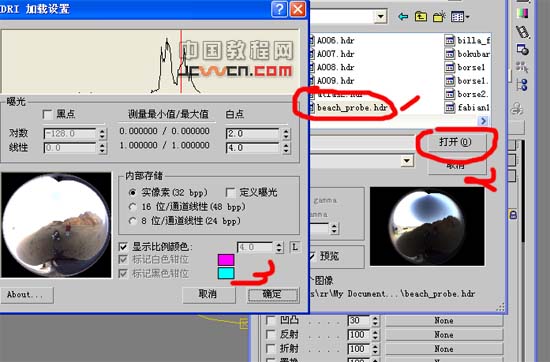Click the HDRI sphere preview thumbnail
This screenshot has width=550, height=362.
click(x=56, y=225)
